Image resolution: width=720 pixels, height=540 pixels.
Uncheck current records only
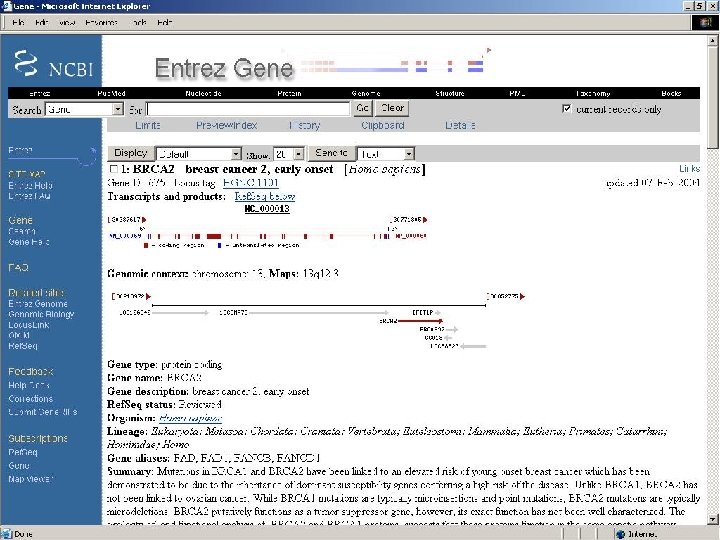pyautogui.click(x=567, y=109)
